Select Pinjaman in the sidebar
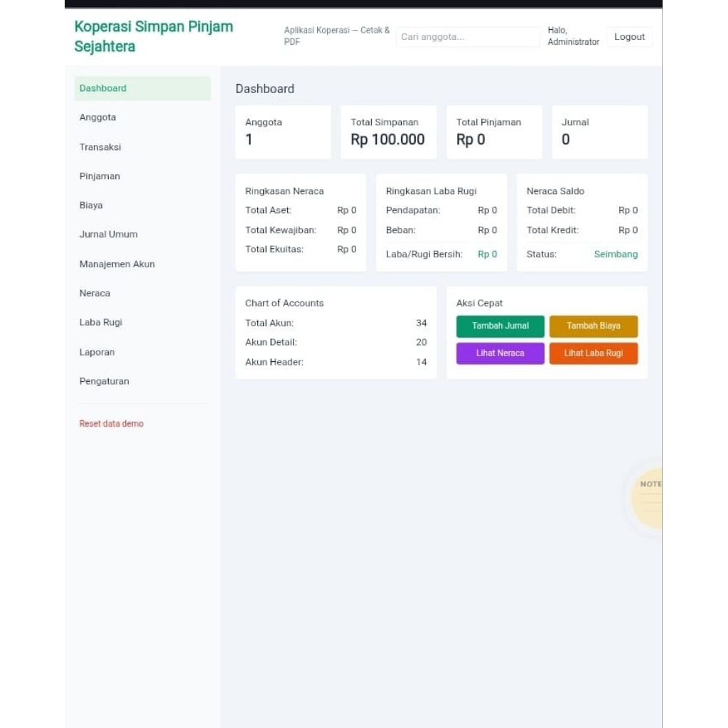The image size is (728, 728). [142, 176]
